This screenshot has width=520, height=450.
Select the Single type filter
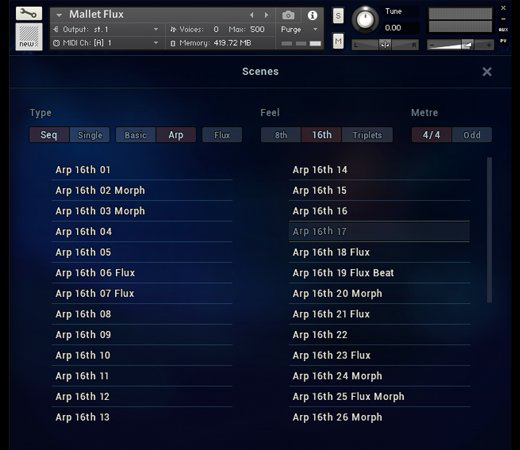point(90,135)
